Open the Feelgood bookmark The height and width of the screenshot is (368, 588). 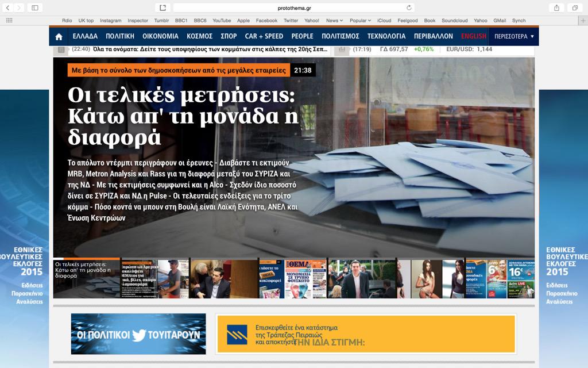point(408,21)
